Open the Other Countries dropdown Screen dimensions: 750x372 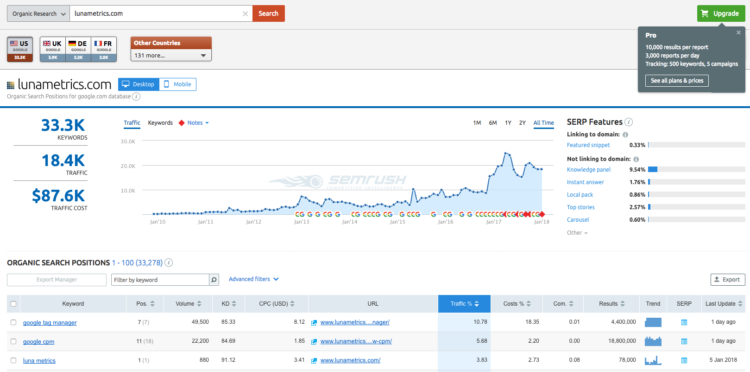(x=171, y=55)
